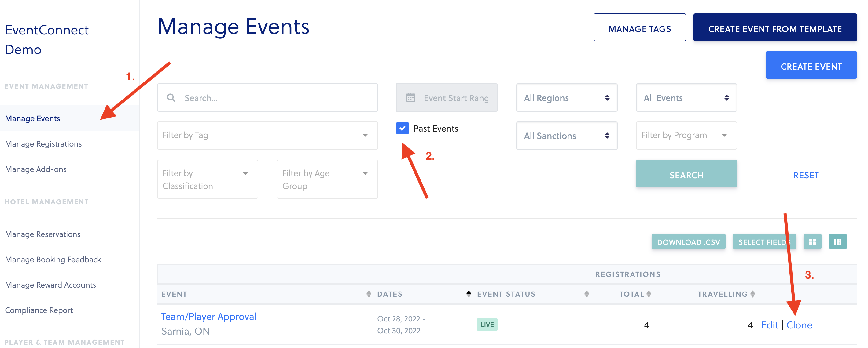
Task: Open the All Sanctions dropdown
Action: point(566,136)
